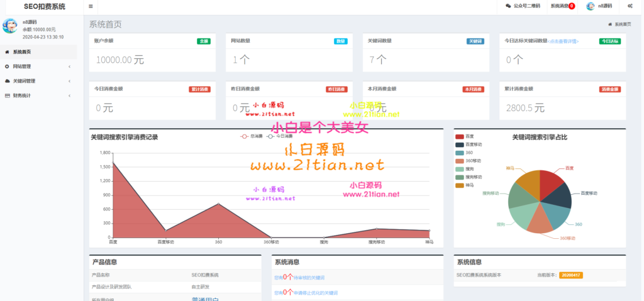This screenshot has width=644, height=301.
Task: Click the blue 关键词 badge
Action: tap(475, 41)
